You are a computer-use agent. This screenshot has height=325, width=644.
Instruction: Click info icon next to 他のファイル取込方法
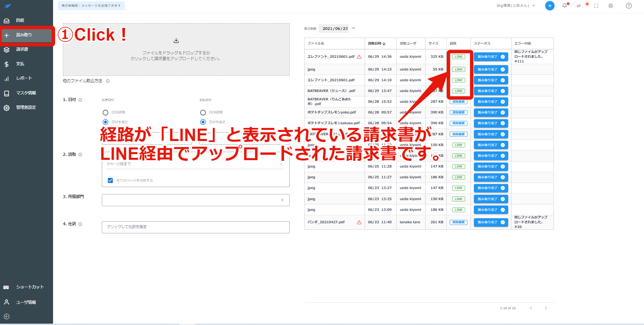(x=108, y=81)
